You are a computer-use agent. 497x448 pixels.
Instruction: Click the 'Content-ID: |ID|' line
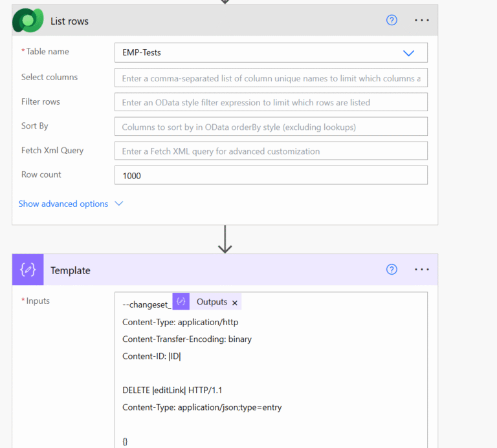151,356
